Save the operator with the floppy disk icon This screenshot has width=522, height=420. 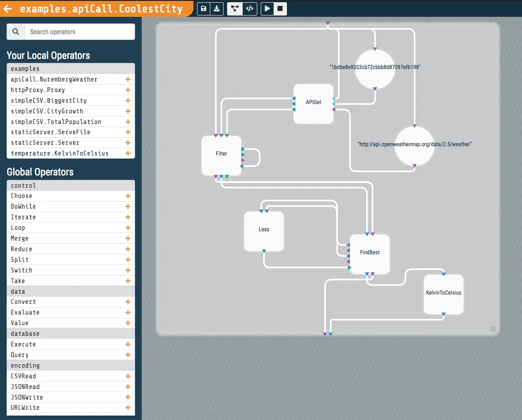pyautogui.click(x=203, y=8)
